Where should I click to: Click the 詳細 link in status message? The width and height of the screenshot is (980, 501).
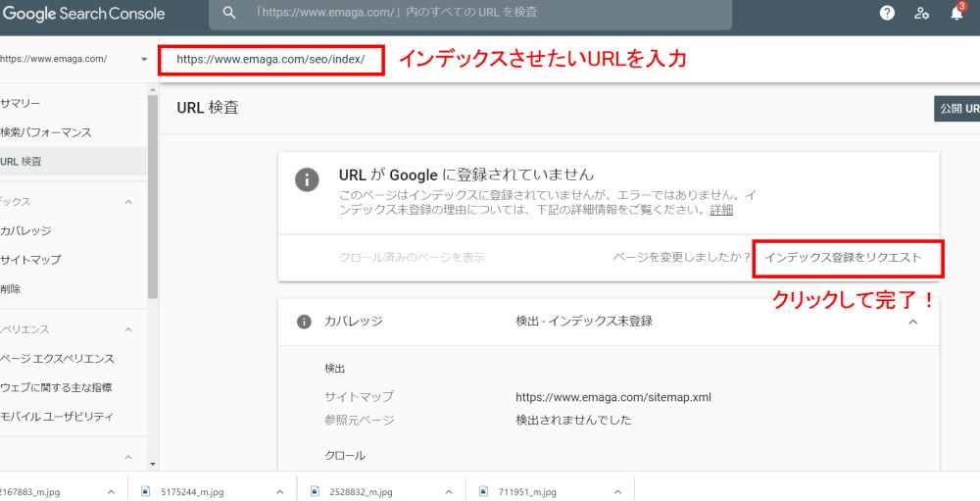tap(721, 210)
